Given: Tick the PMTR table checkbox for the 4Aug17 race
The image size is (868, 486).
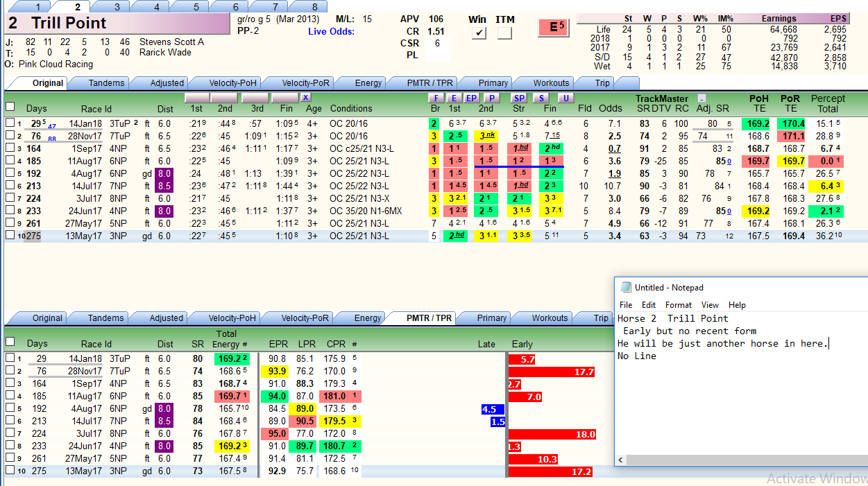Looking at the screenshot, I should pos(10,409).
